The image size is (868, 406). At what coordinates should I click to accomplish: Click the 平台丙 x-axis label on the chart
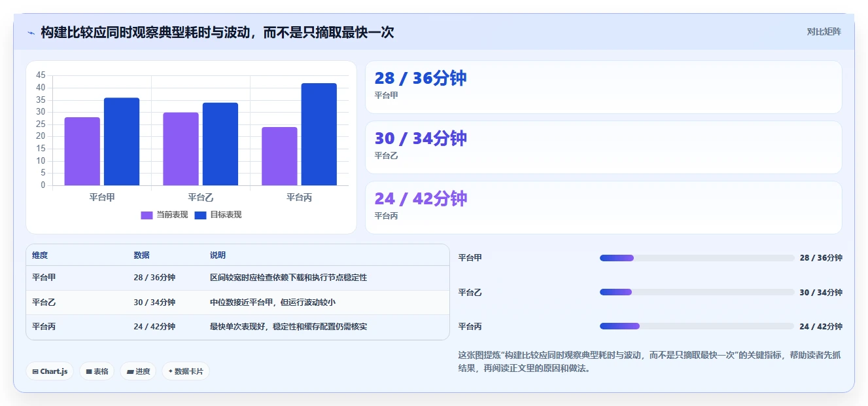[x=300, y=197]
